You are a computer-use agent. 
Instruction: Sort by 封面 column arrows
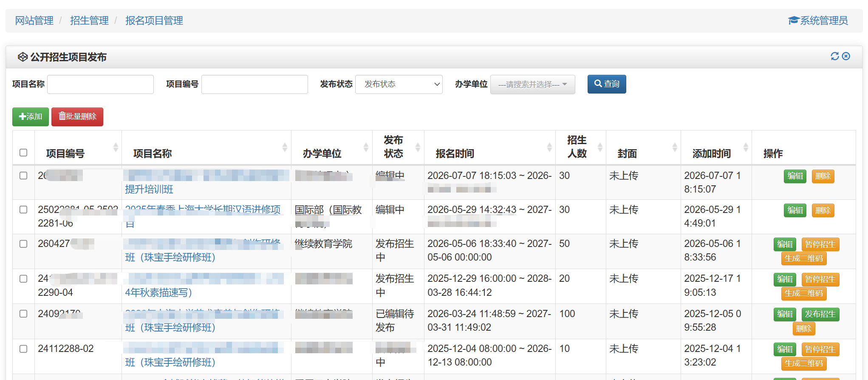tap(675, 147)
